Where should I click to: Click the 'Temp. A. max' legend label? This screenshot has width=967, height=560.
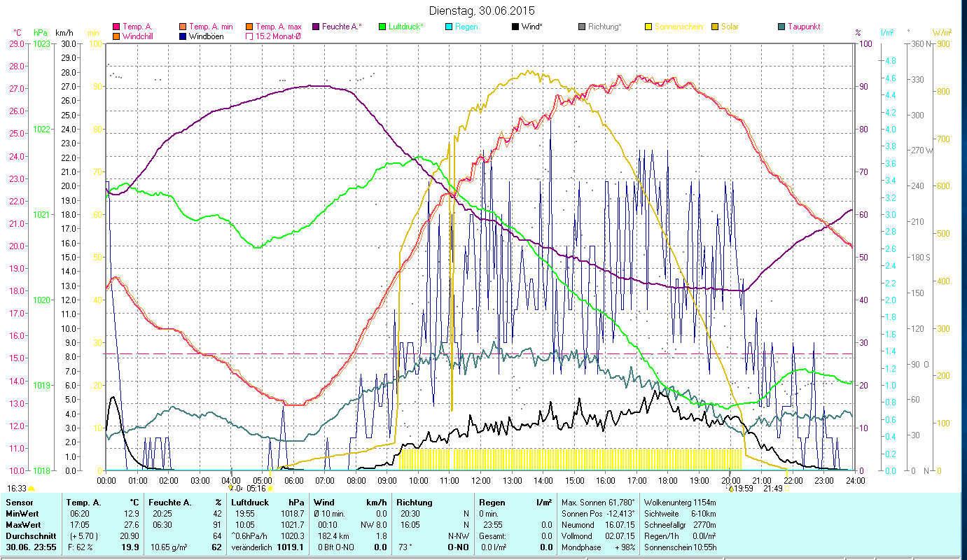click(x=278, y=27)
